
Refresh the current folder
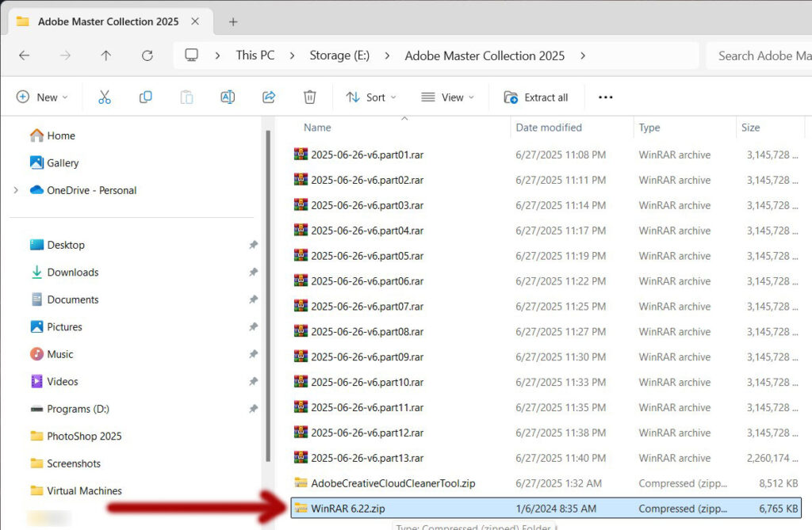(147, 55)
